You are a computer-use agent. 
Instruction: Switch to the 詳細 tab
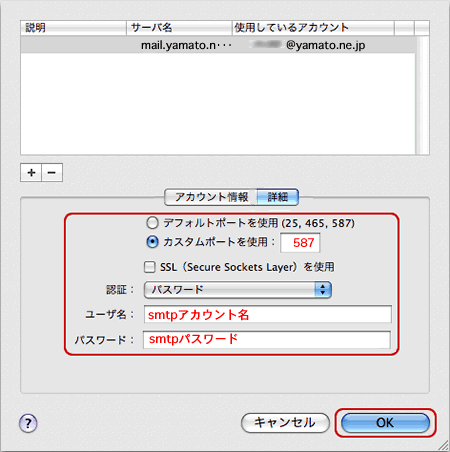click(x=278, y=197)
